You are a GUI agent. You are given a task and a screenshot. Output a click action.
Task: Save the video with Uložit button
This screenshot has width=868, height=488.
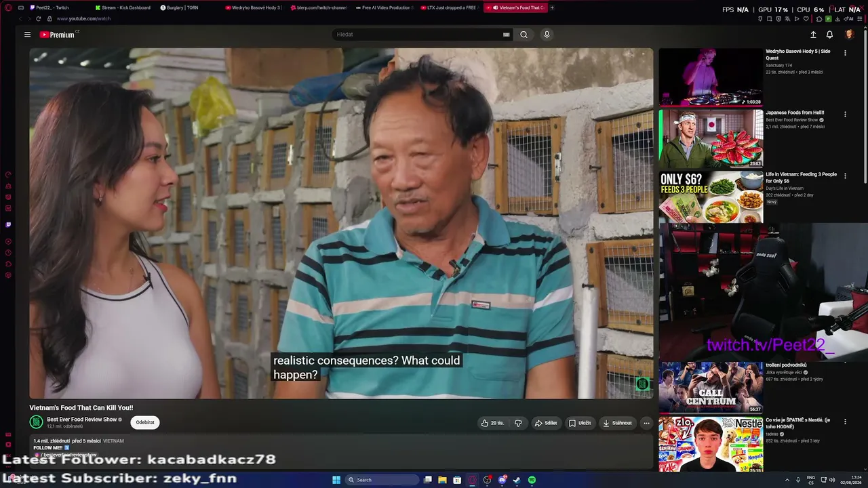point(580,423)
